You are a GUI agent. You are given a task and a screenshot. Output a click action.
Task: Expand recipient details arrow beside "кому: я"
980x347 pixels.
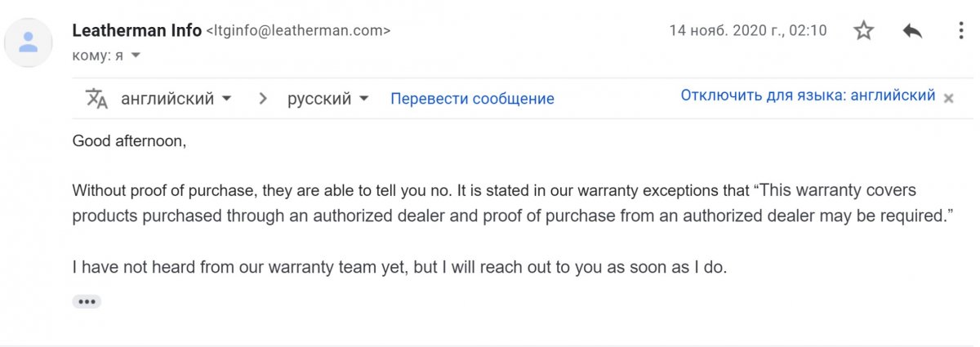(136, 55)
